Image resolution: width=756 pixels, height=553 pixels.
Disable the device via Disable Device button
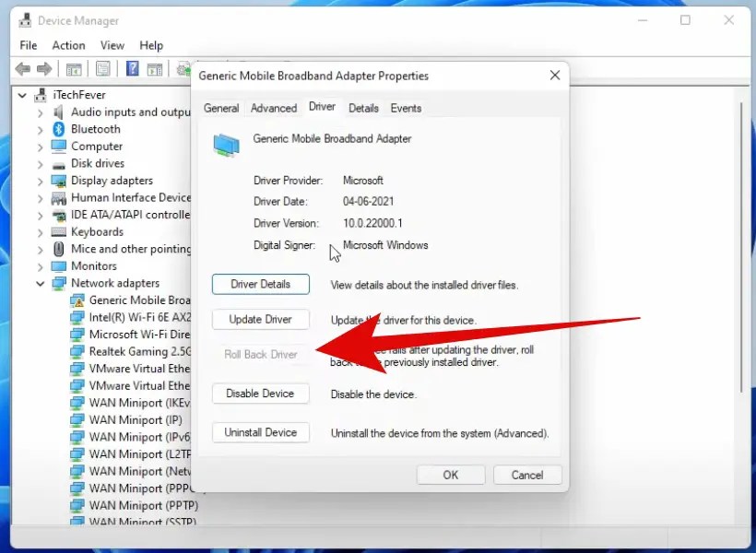pos(260,394)
